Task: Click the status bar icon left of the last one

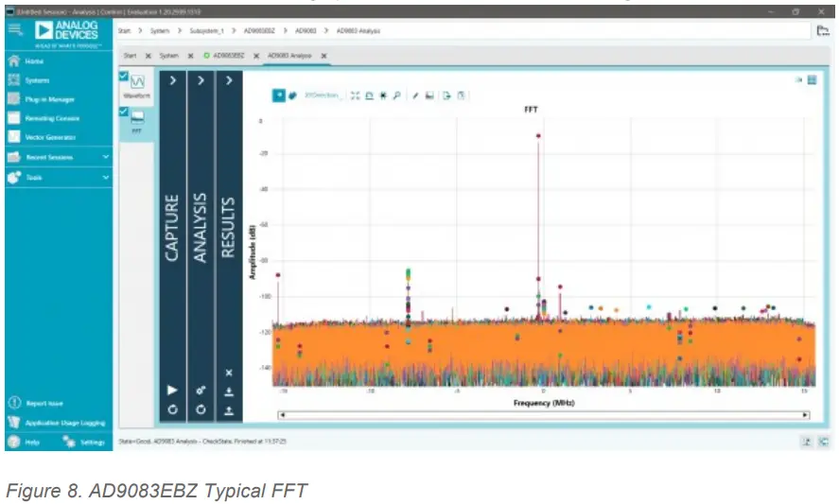Action: pos(806,442)
